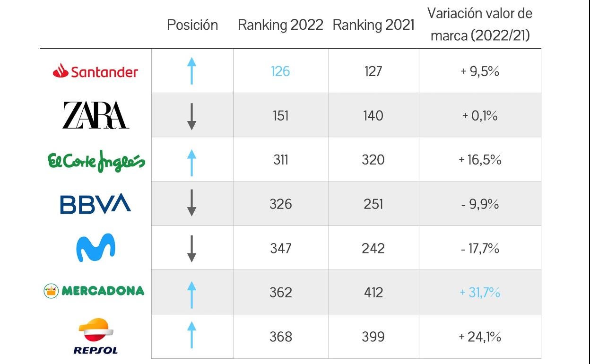
Task: Select the El Corte Inglés logo
Action: (x=96, y=161)
